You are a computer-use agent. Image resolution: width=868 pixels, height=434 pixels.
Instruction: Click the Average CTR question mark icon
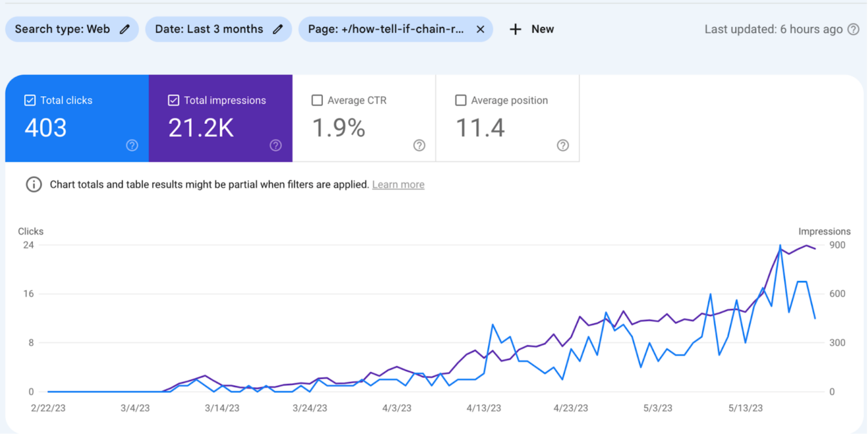[419, 146]
